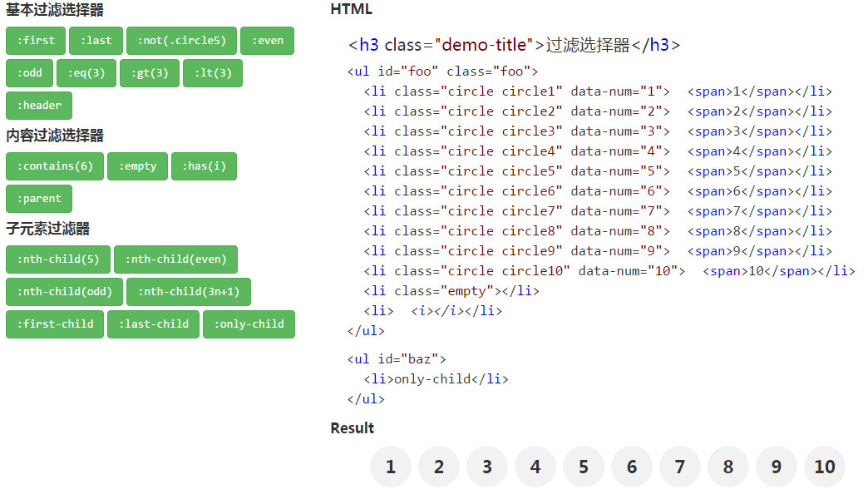This screenshot has height=499, width=868.
Task: Select result circle number 10
Action: click(825, 467)
